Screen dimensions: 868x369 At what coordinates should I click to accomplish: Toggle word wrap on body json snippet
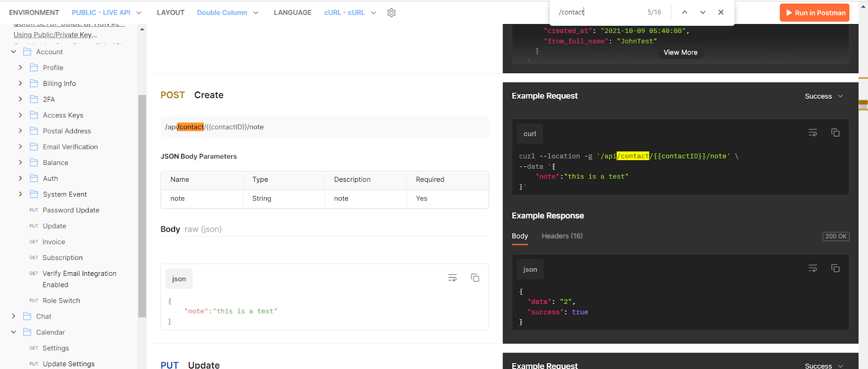coord(452,278)
